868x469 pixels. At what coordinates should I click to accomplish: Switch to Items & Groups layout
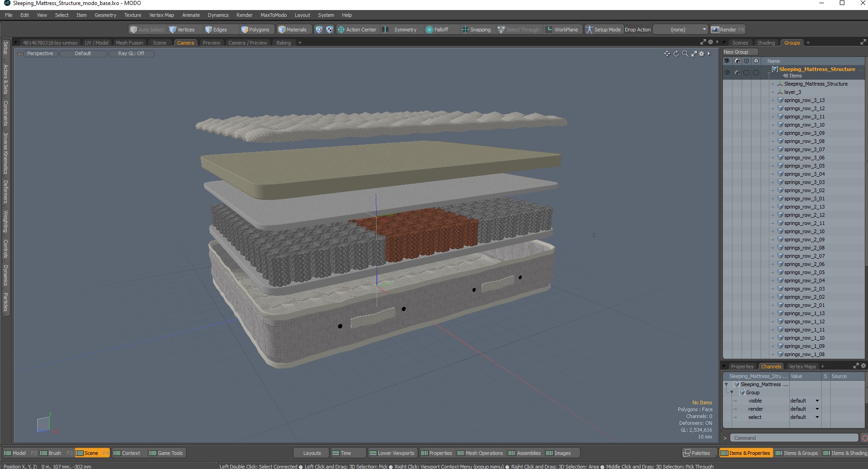coord(797,453)
